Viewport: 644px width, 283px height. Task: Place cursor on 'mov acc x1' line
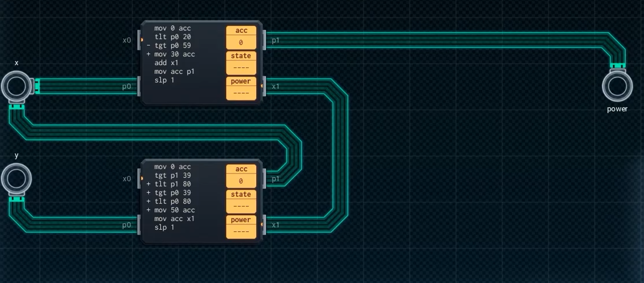coord(174,219)
